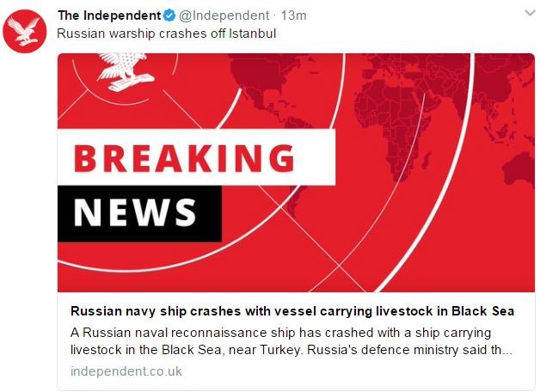Click the article summary paragraph
This screenshot has width=540, height=392.
point(292,341)
